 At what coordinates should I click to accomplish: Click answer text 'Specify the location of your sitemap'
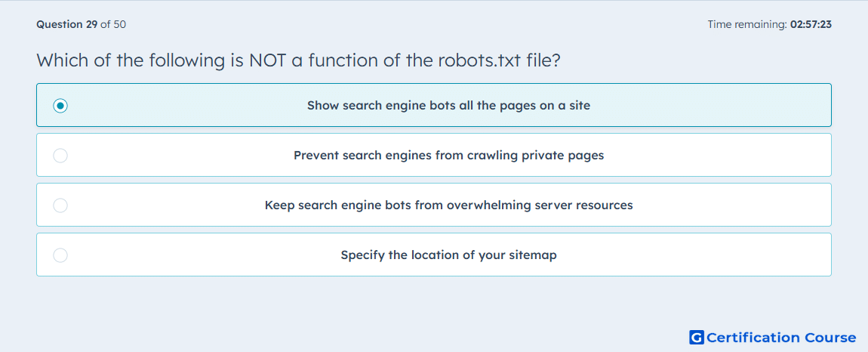click(x=448, y=255)
